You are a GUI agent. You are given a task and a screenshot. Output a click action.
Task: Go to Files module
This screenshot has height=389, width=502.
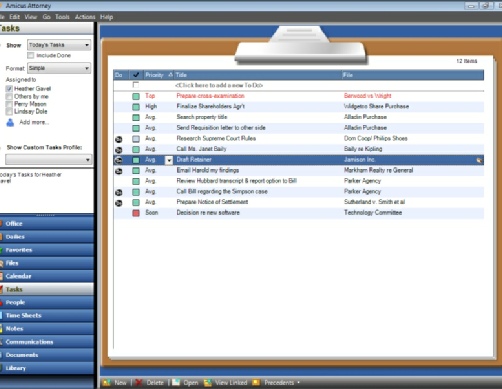47,263
